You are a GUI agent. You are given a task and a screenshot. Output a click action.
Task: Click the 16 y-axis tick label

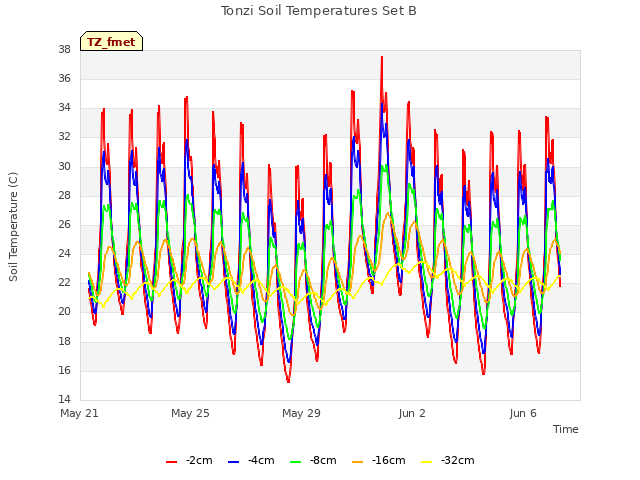pos(64,371)
